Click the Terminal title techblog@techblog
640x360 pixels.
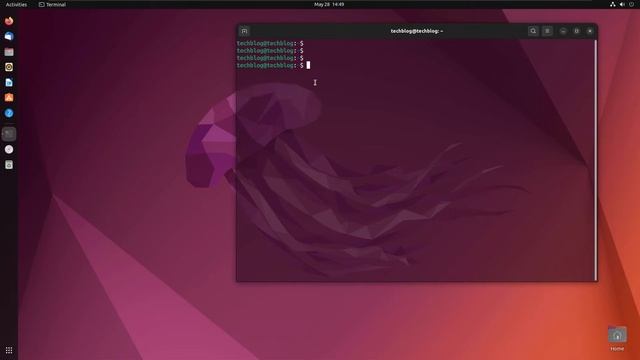[417, 31]
